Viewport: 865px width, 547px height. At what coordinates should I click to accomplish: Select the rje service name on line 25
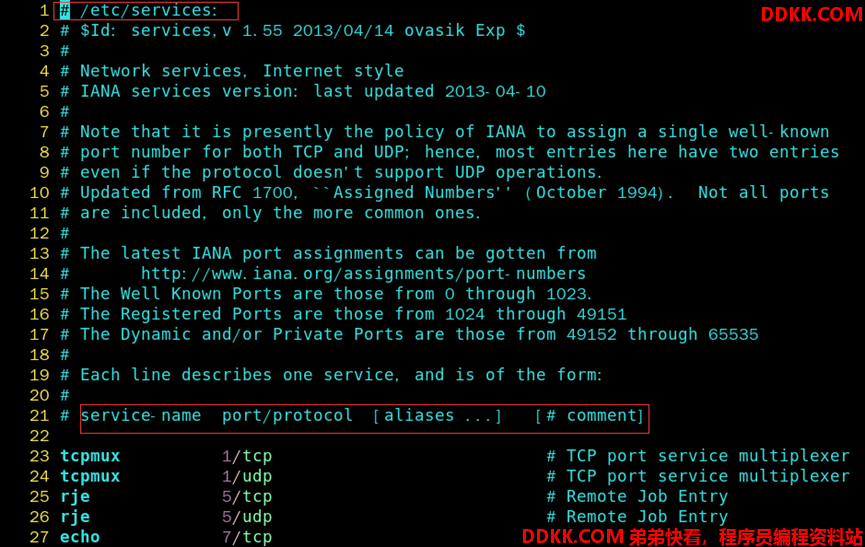point(75,497)
